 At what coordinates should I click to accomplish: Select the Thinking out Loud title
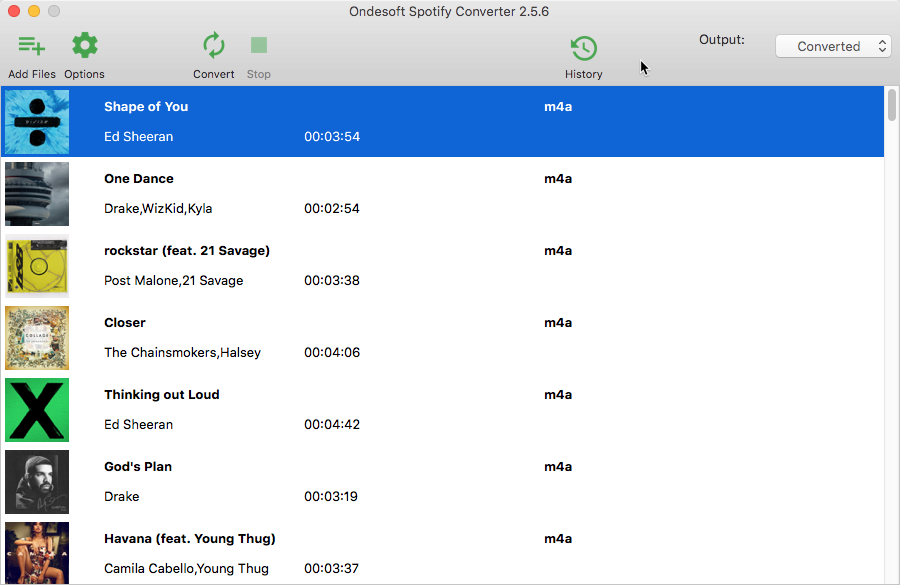[161, 395]
